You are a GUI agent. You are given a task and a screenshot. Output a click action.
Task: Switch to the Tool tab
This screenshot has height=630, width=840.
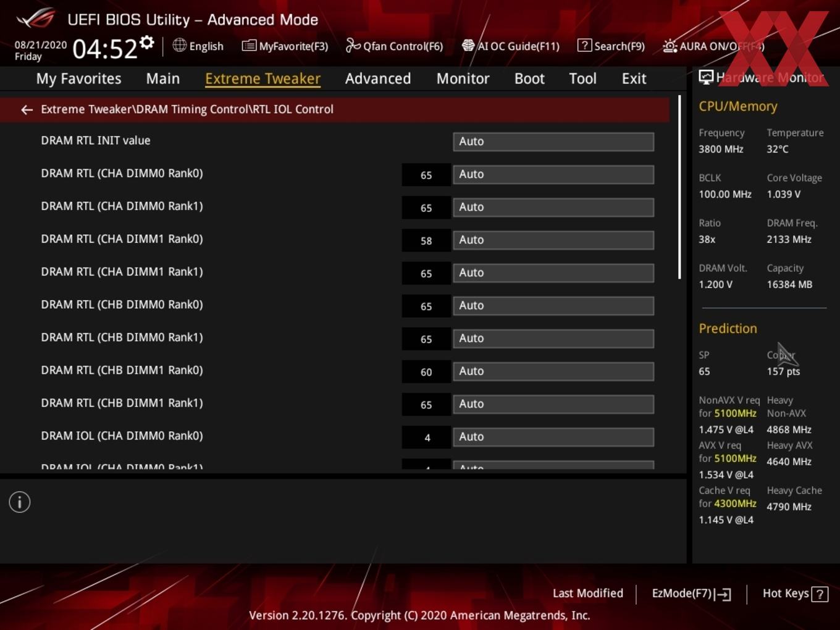point(582,78)
